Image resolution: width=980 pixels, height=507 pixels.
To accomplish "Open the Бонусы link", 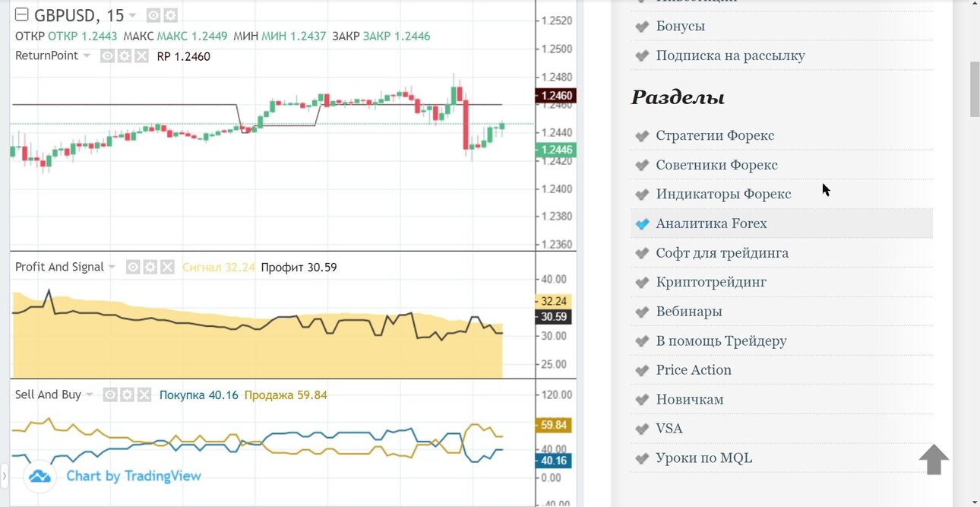I will 681,26.
